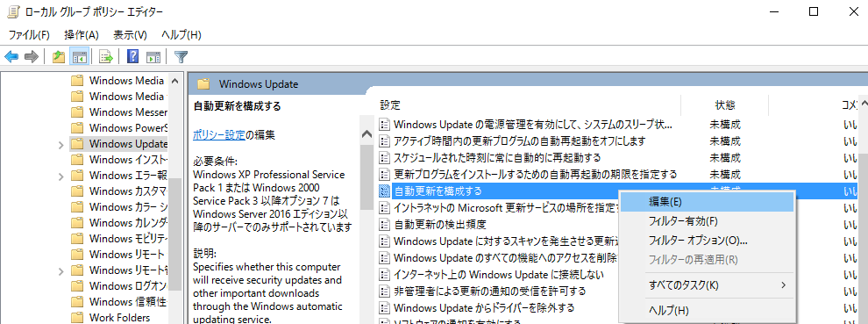Image resolution: width=868 pixels, height=324 pixels.
Task: Click the Filter funnel toolbar icon
Action: [181, 56]
